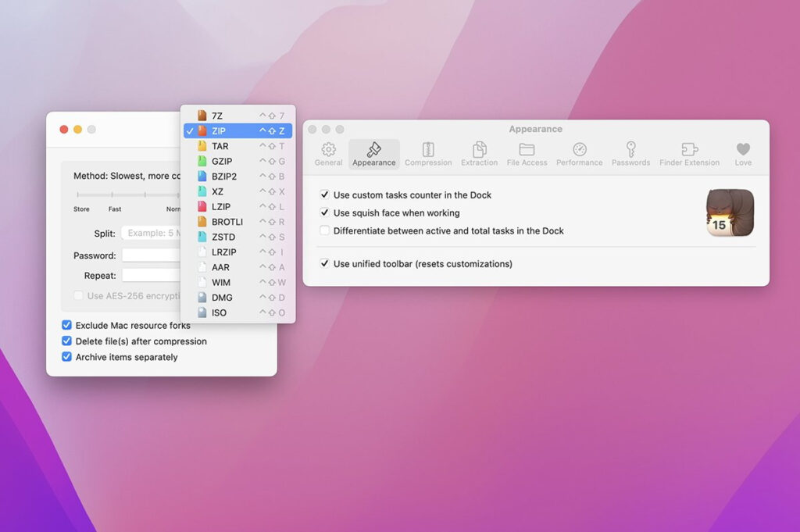This screenshot has width=800, height=532.
Task: Click the Password input field
Action: coord(152,255)
